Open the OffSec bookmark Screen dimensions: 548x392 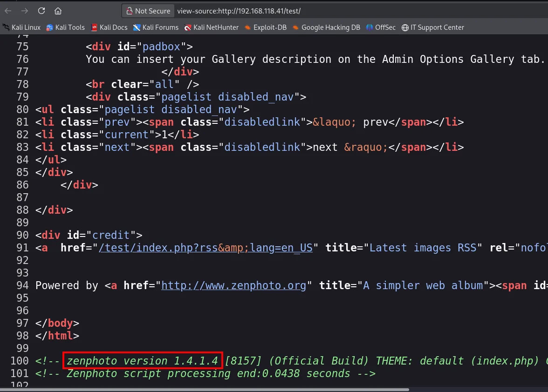point(381,27)
